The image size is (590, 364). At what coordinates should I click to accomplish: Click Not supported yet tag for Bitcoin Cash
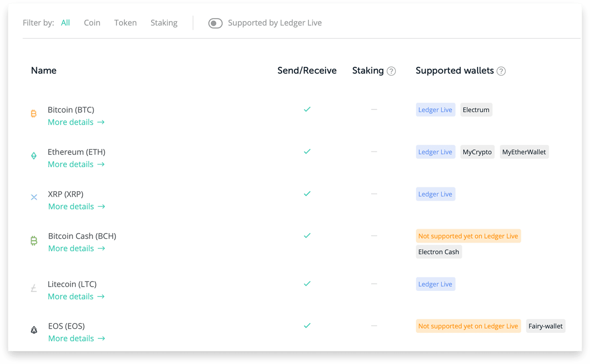[468, 236]
